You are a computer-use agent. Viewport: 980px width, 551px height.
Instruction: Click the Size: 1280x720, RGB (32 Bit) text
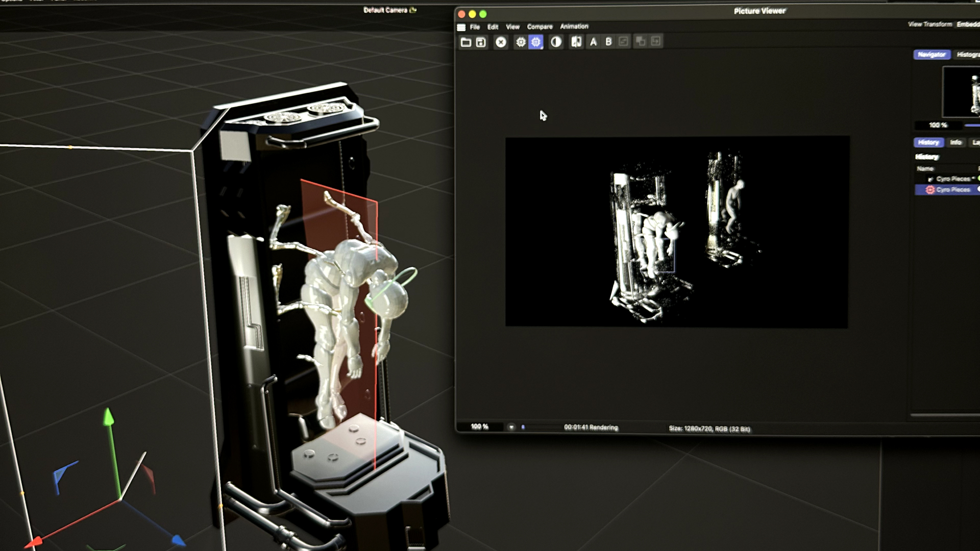pos(709,429)
